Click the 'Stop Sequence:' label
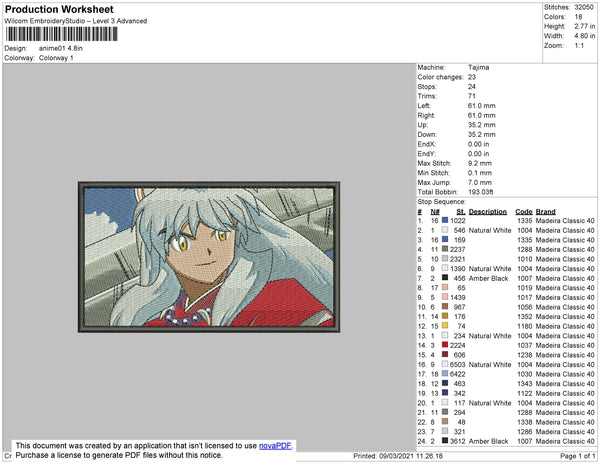This screenshot has width=600, height=464. coord(441,202)
